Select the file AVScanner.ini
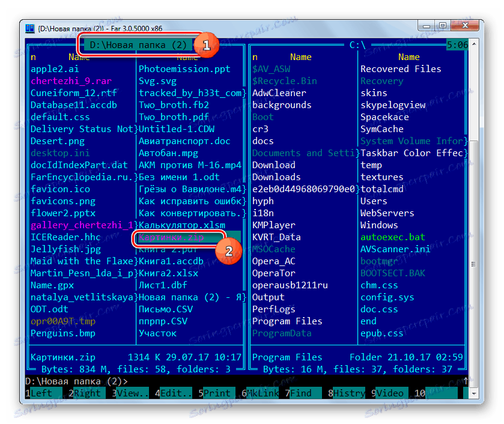 tap(395, 249)
